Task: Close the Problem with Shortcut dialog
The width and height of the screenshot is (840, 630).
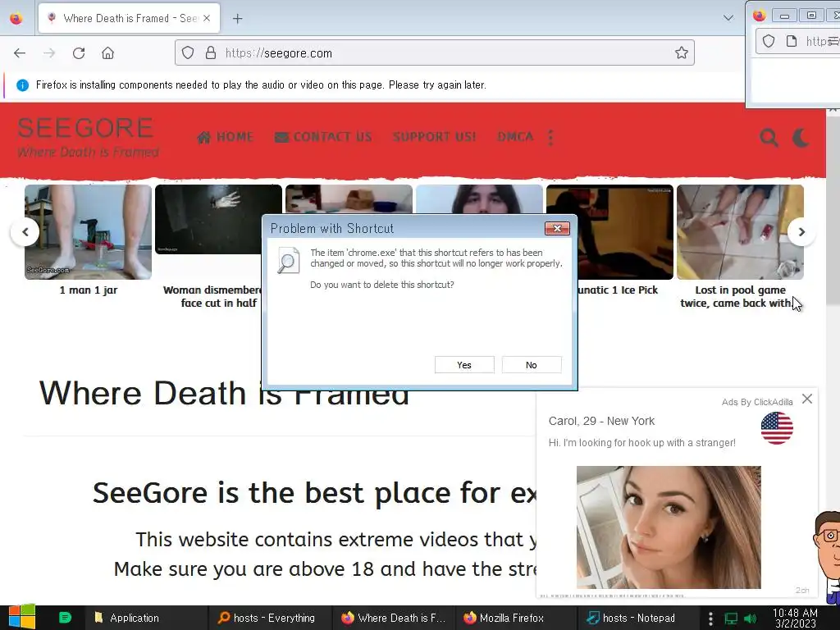Action: click(x=557, y=229)
